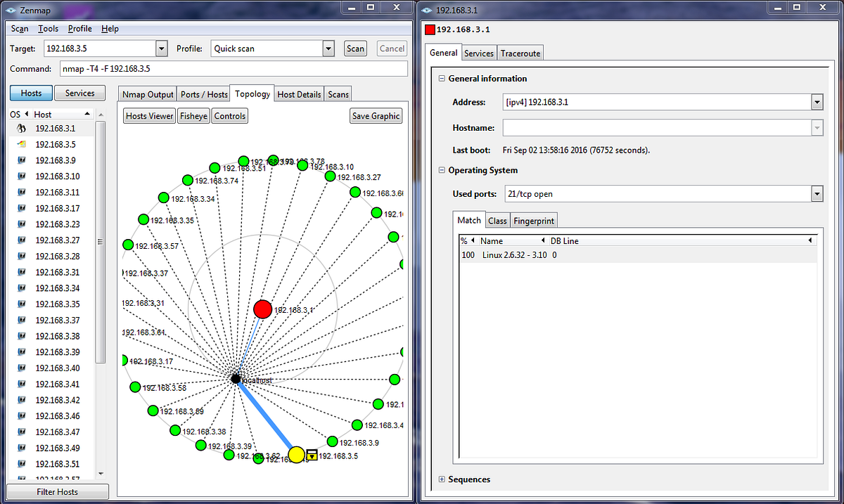Switch to the Host Details tab
This screenshot has width=844, height=504.
pos(299,94)
